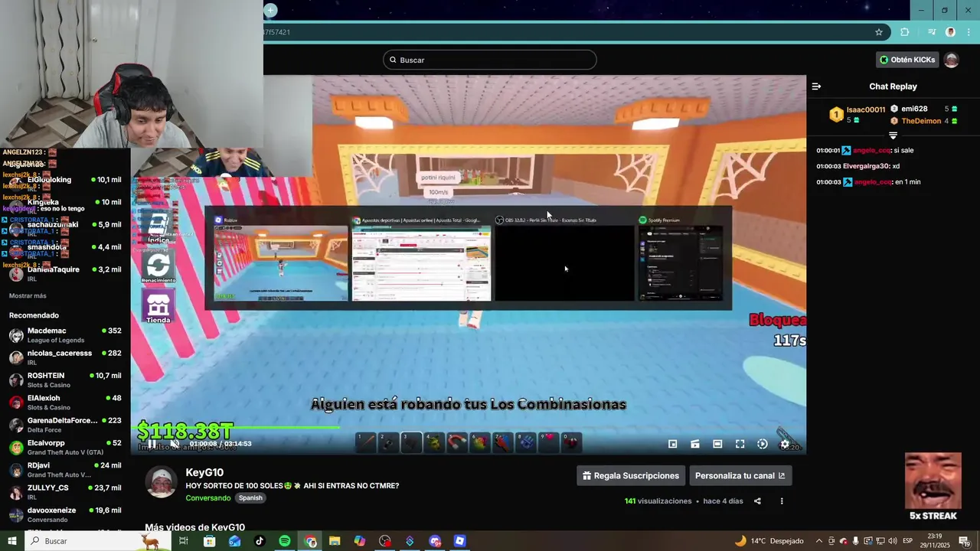Click the KeyG10 channel avatar
Viewport: 980px width, 551px height.
[x=161, y=482]
